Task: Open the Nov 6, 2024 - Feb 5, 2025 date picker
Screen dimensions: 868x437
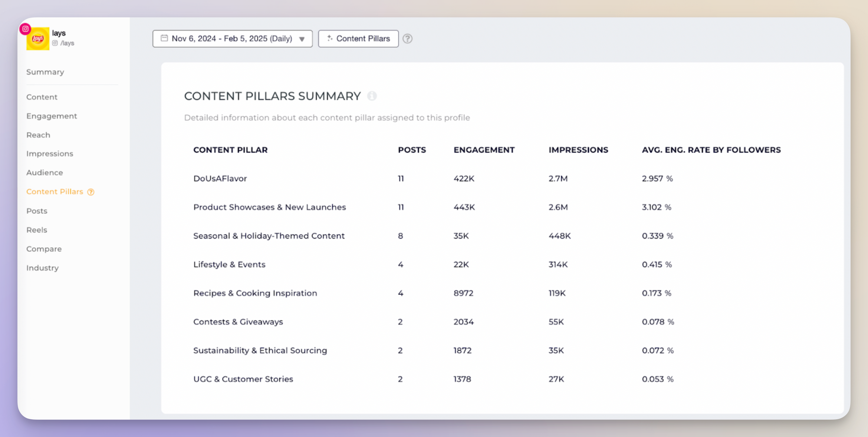Action: tap(232, 39)
